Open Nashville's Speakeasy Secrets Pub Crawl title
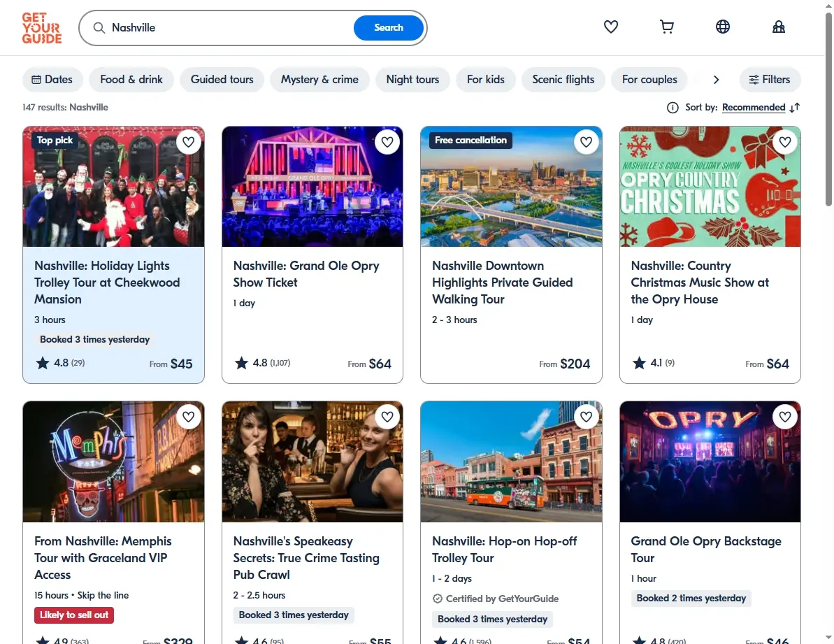 pos(305,558)
